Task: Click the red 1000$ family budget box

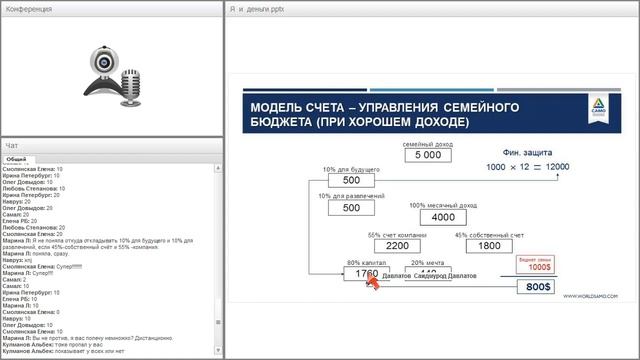Action: [535, 264]
